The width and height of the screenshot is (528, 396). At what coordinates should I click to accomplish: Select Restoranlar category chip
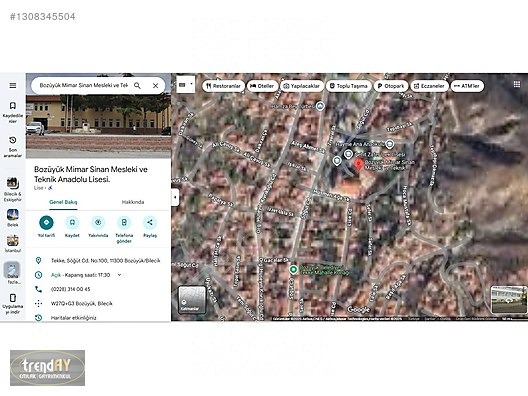224,86
